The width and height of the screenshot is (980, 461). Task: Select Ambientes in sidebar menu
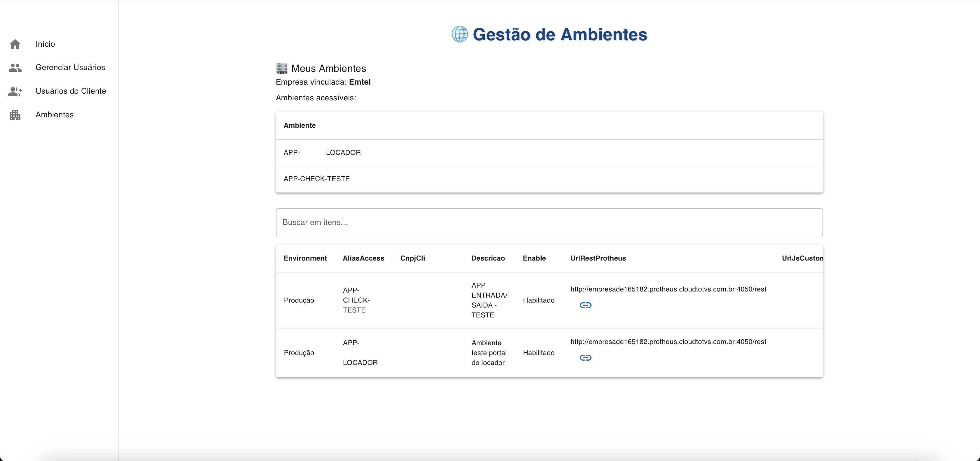pyautogui.click(x=55, y=115)
